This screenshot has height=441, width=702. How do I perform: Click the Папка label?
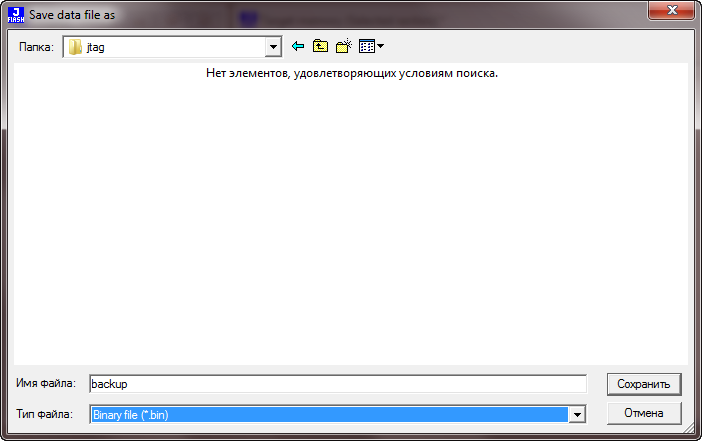pyautogui.click(x=35, y=47)
